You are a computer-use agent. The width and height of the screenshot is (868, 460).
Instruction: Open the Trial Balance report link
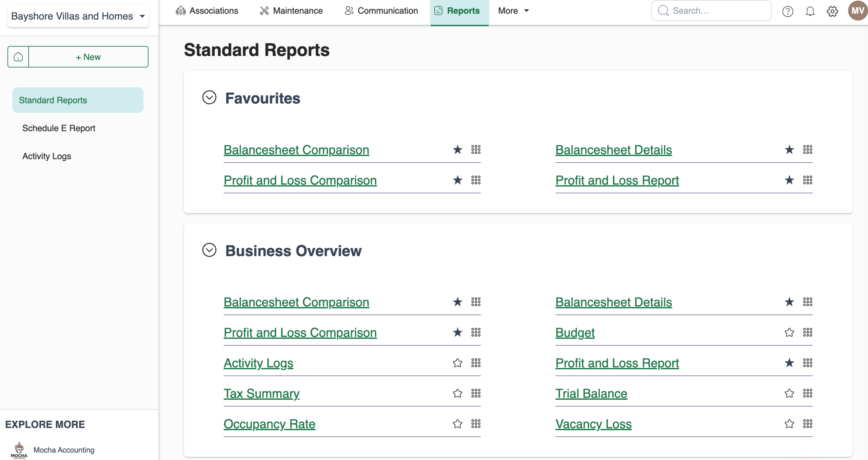click(x=591, y=394)
